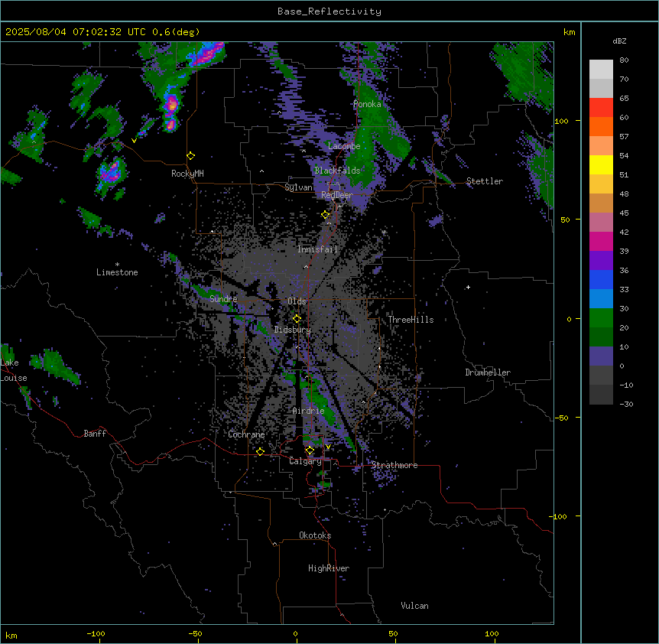Image resolution: width=659 pixels, height=644 pixels.
Task: Select the red 60-65 dBZ legend swatch
Action: [x=601, y=108]
